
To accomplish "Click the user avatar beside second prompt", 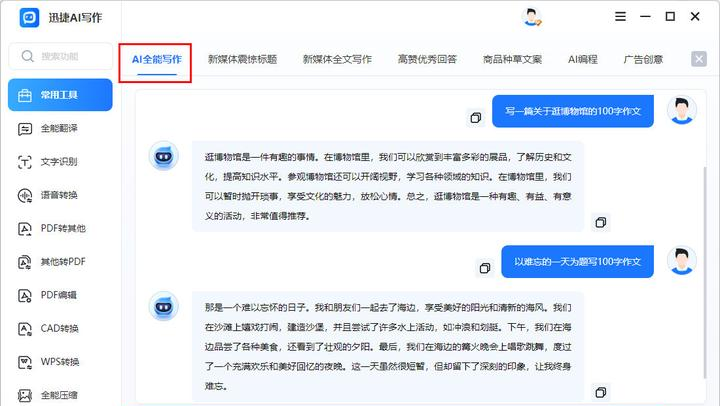I will 681,260.
